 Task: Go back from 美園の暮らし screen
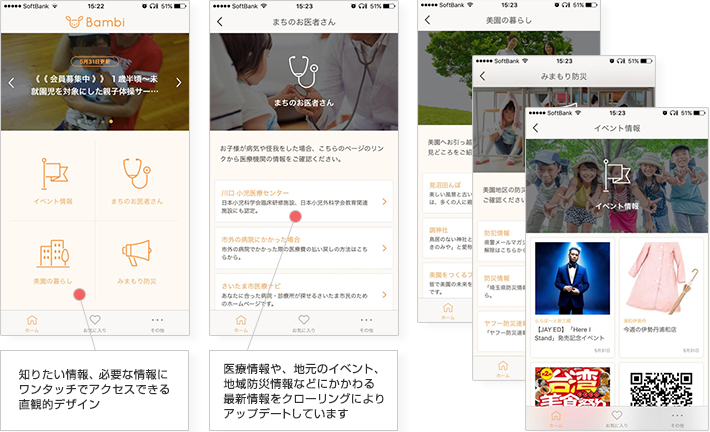click(427, 20)
